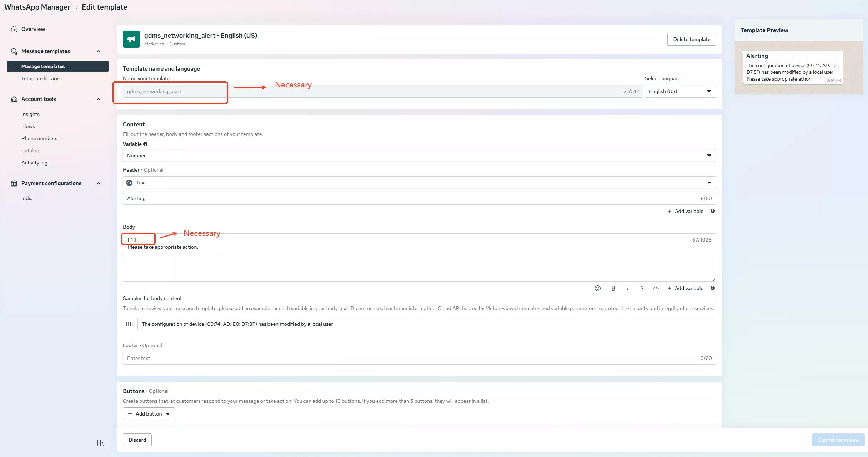This screenshot has width=868, height=457.
Task: Go to Overview page
Action: (x=33, y=29)
